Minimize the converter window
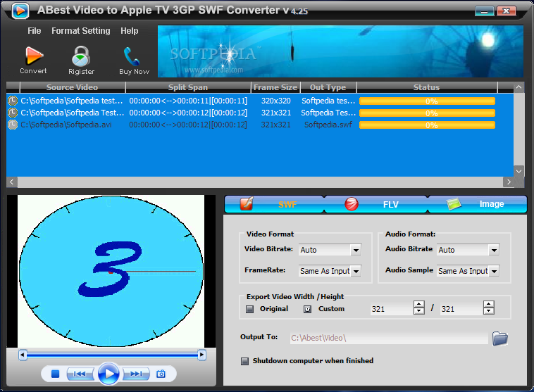This screenshot has height=392, width=534. [x=484, y=11]
